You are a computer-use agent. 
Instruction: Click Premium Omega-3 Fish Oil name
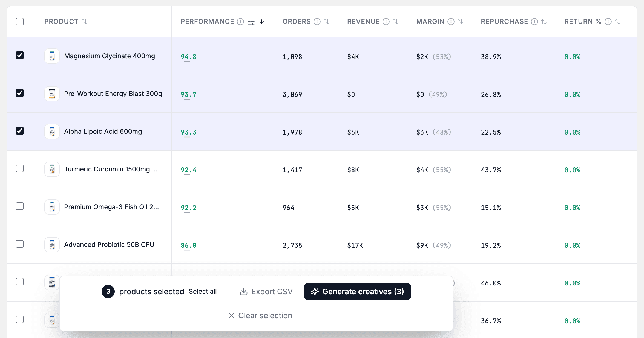[x=111, y=207]
